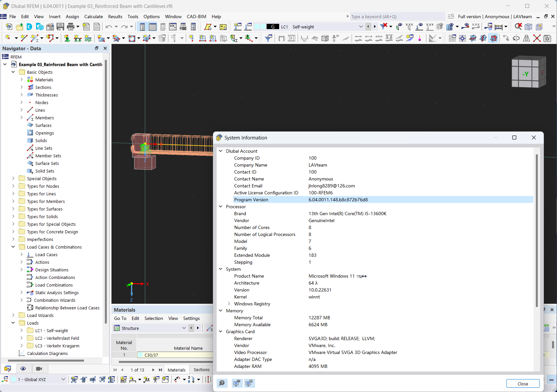Screen dimensions: 557x392
Task: Expand the Windows Registry entry
Action: coord(229,304)
